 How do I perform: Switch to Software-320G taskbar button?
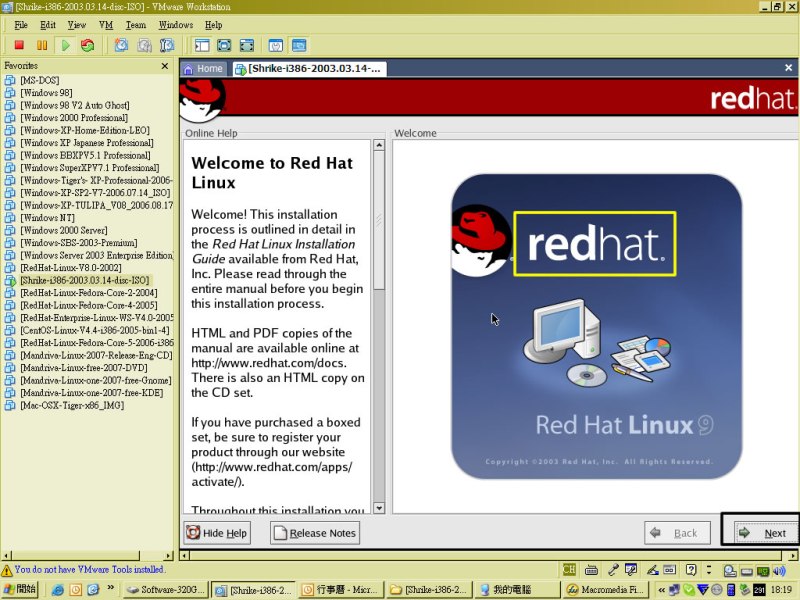point(166,590)
